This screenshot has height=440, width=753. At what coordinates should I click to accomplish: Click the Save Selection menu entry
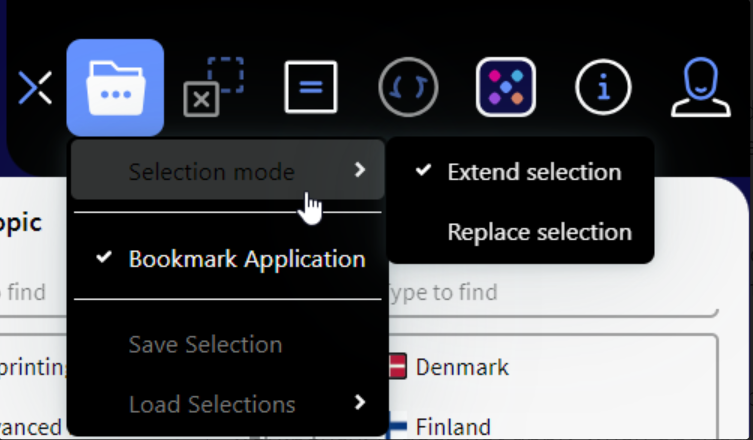click(205, 345)
